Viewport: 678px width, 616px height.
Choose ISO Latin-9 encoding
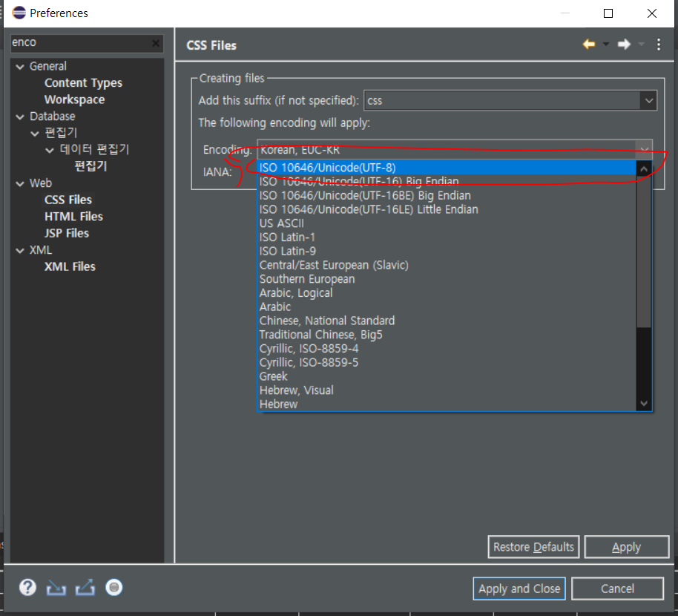pyautogui.click(x=447, y=251)
